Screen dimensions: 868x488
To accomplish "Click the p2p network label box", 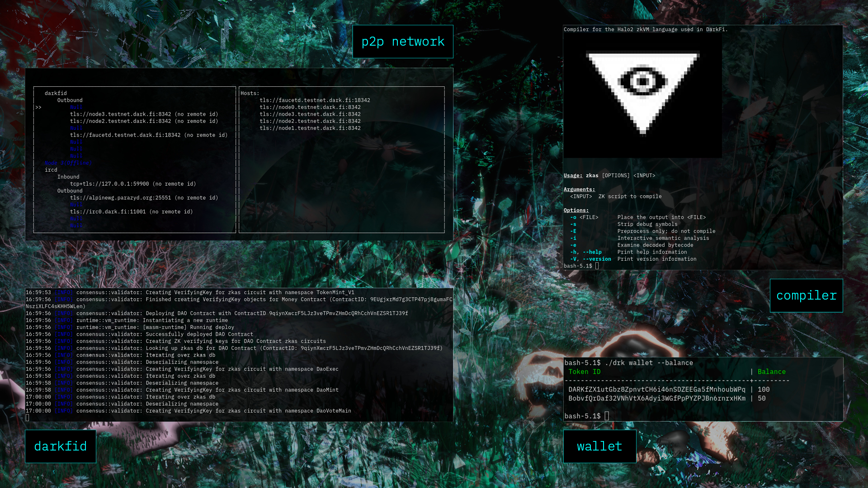I will click(x=403, y=42).
